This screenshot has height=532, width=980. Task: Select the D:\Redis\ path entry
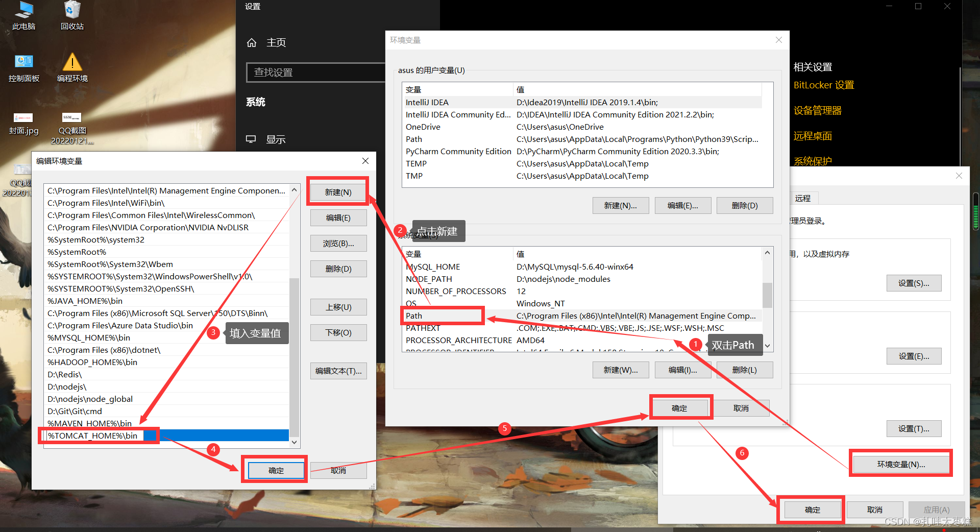tap(166, 374)
